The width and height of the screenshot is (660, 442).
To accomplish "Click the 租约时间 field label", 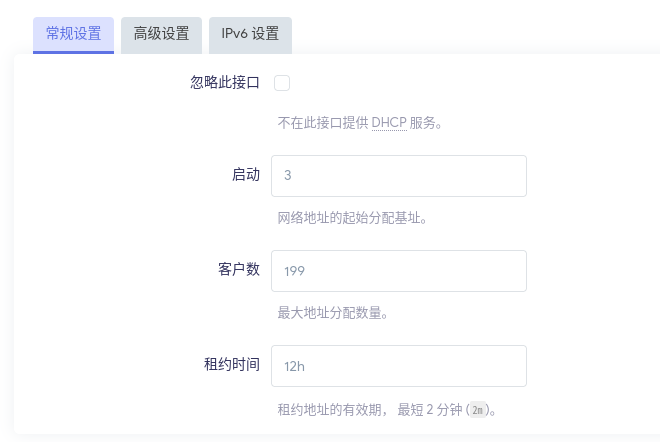I will coord(232,365).
